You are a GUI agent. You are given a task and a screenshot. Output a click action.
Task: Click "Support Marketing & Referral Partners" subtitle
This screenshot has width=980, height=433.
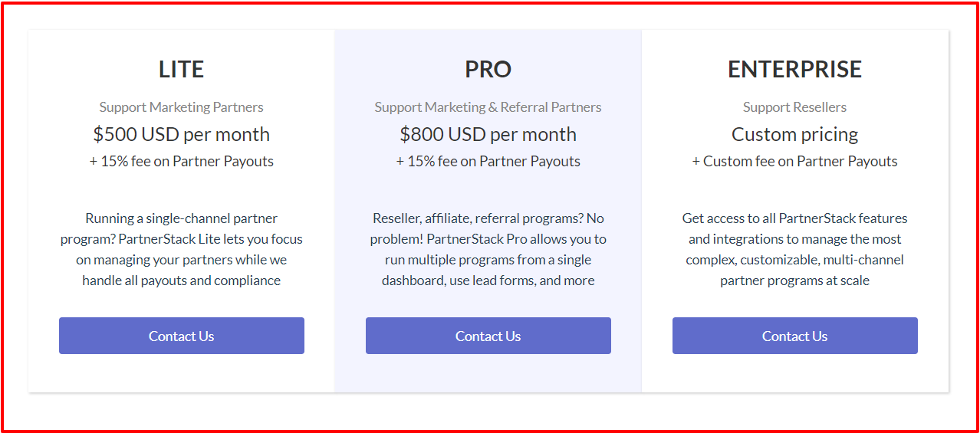(488, 107)
